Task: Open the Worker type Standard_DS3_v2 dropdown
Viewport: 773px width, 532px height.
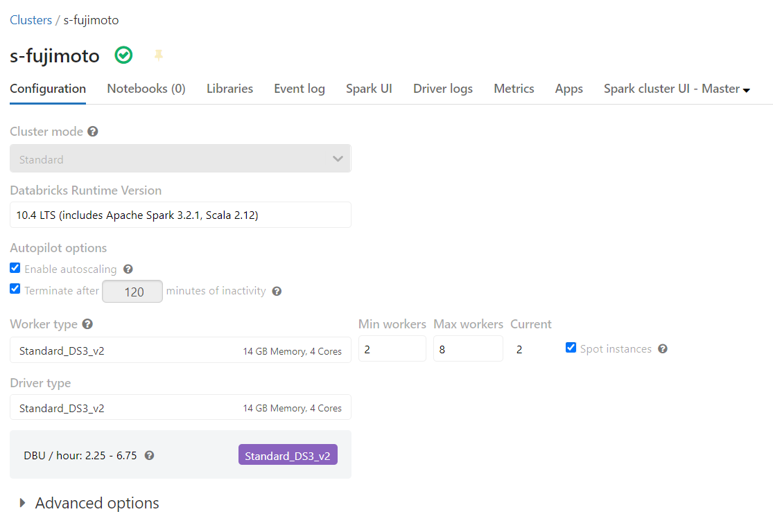Action: pos(180,351)
